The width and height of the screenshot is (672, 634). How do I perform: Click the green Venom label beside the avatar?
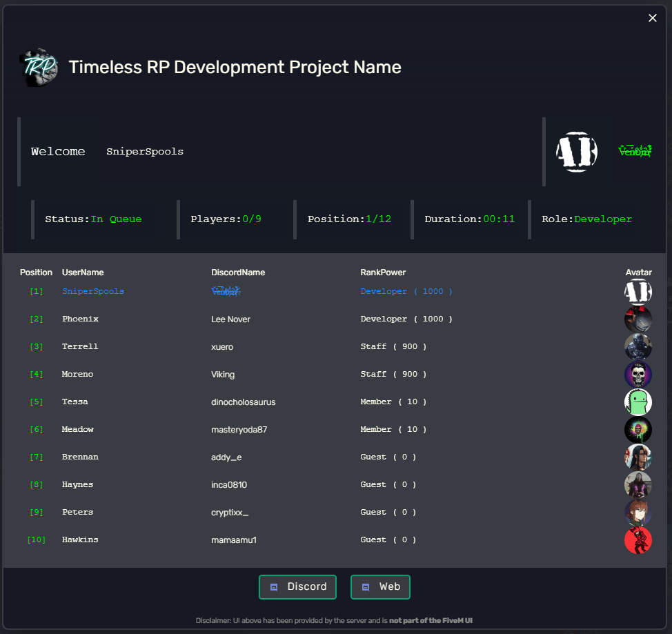(x=635, y=151)
